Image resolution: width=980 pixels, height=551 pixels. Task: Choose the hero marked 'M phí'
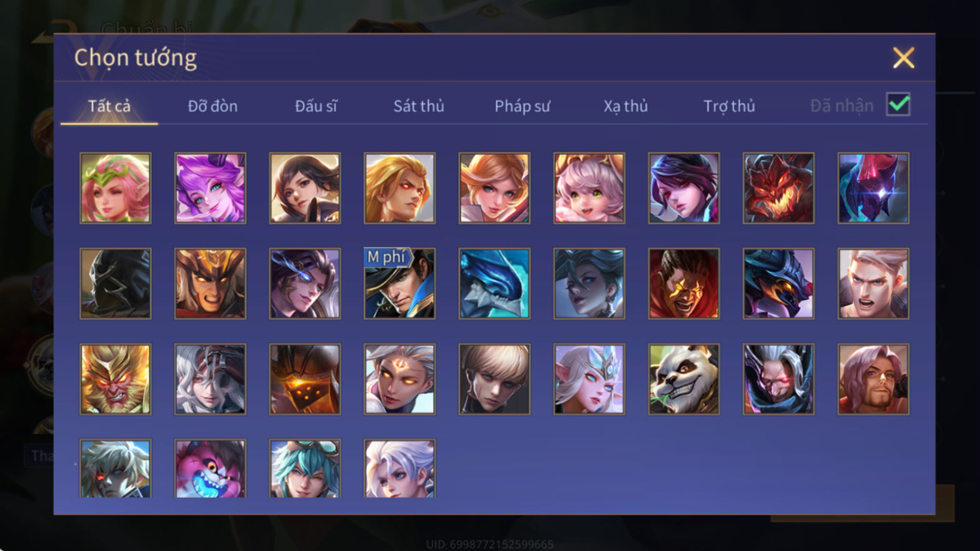(x=400, y=284)
